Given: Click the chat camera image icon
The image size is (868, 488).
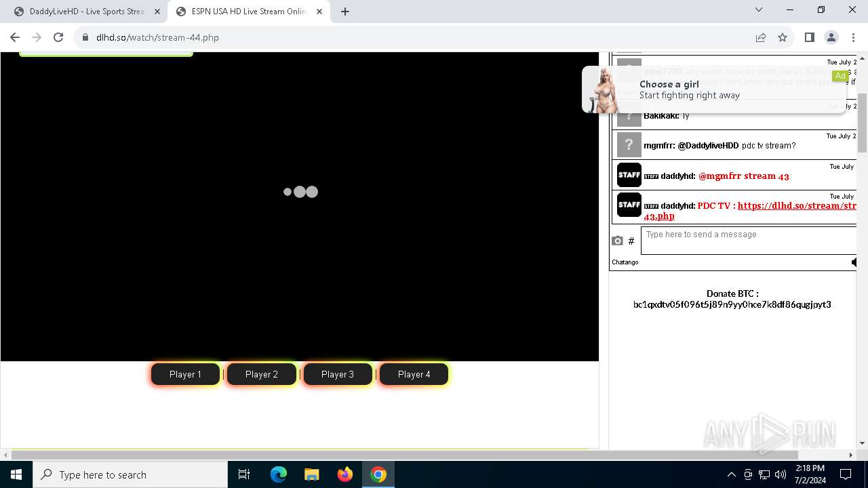Looking at the screenshot, I should pyautogui.click(x=617, y=241).
